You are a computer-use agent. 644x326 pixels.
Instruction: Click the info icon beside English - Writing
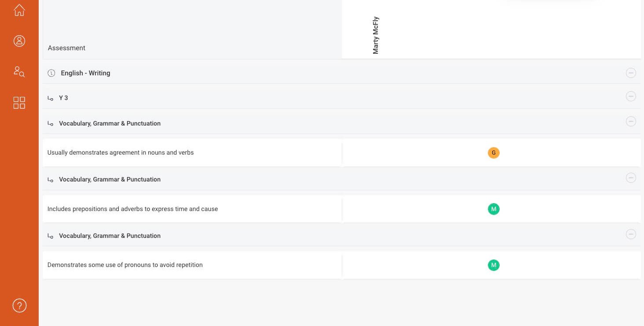coord(51,73)
